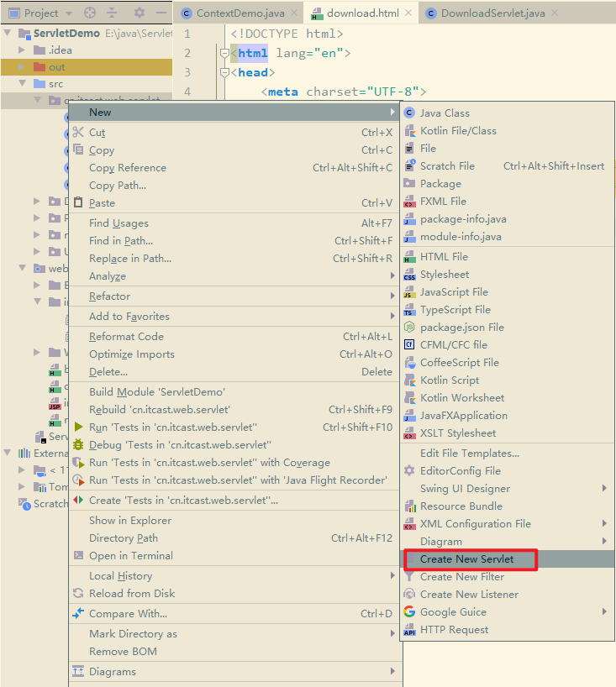Fold the head tag in editor gutter
This screenshot has height=687, width=616.
click(224, 72)
